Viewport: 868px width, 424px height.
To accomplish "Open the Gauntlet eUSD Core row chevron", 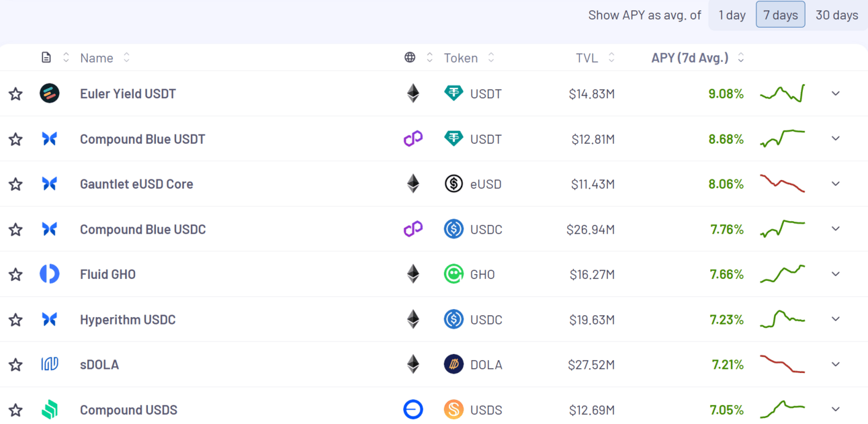I will click(x=836, y=183).
